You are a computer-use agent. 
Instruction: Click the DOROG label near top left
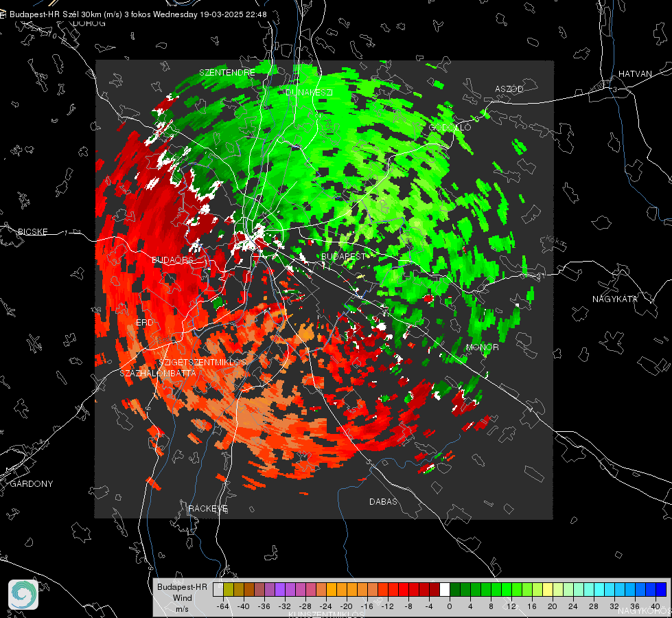pos(89,23)
